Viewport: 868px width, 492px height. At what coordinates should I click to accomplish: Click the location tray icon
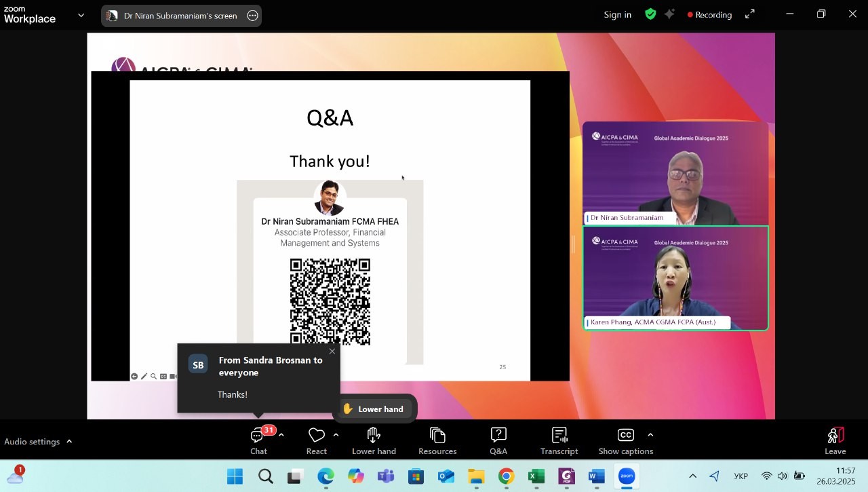point(714,476)
